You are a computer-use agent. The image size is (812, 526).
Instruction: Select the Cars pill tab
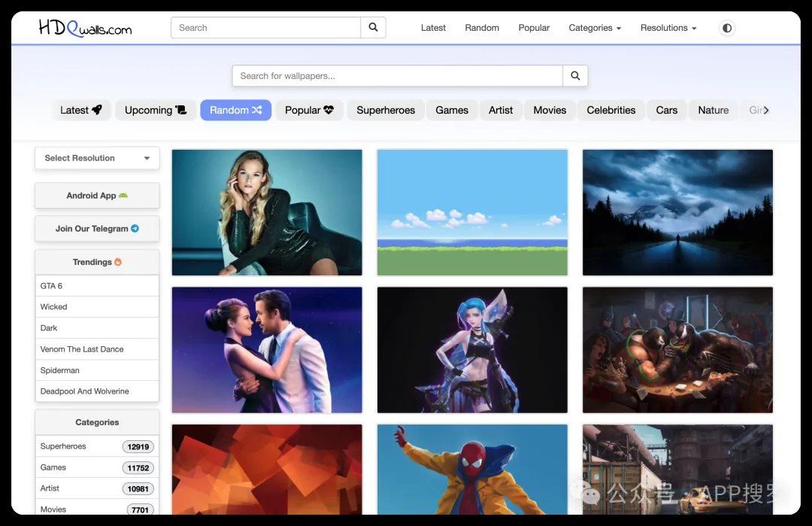pos(666,110)
